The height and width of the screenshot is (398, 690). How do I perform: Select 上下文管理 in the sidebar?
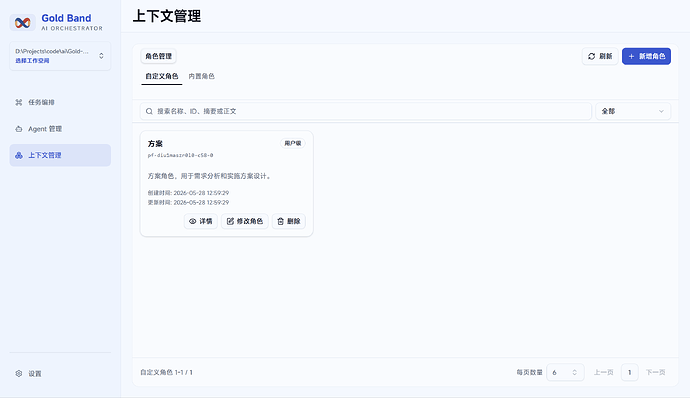tap(60, 155)
